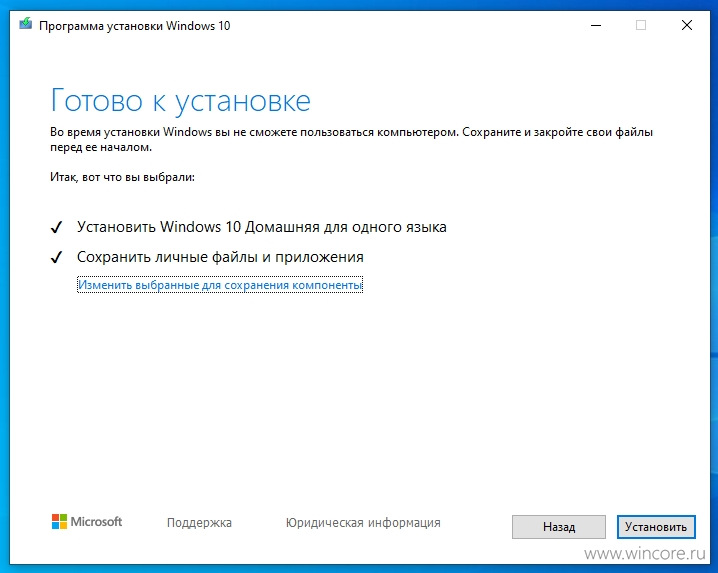
Task: Click the Microsoft logo
Action: click(87, 522)
